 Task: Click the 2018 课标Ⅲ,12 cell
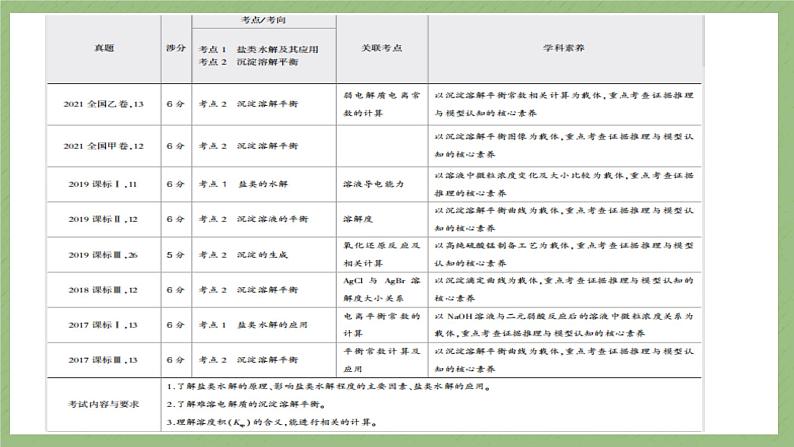click(x=104, y=289)
